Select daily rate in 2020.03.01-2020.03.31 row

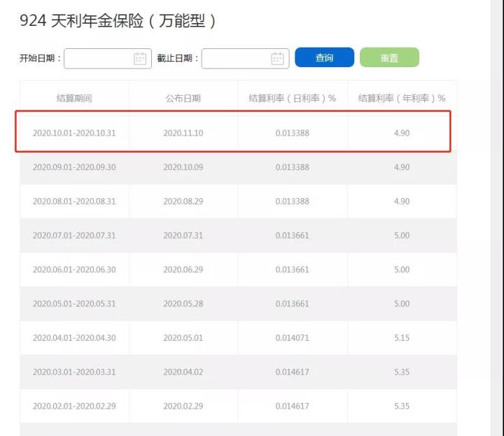click(292, 372)
